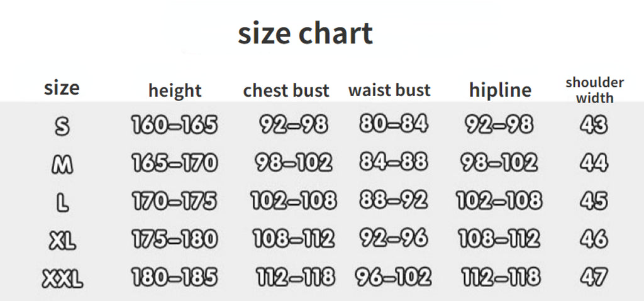The height and width of the screenshot is (301, 644).
Task: Select the M size row label
Action: 62,165
